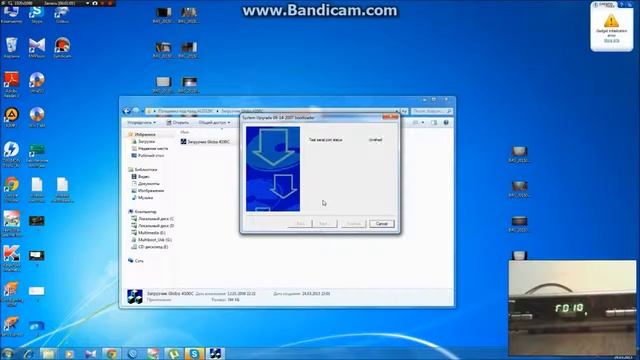Open the view options dropdown arrow
This screenshot has height=360, width=640.
pos(422,122)
